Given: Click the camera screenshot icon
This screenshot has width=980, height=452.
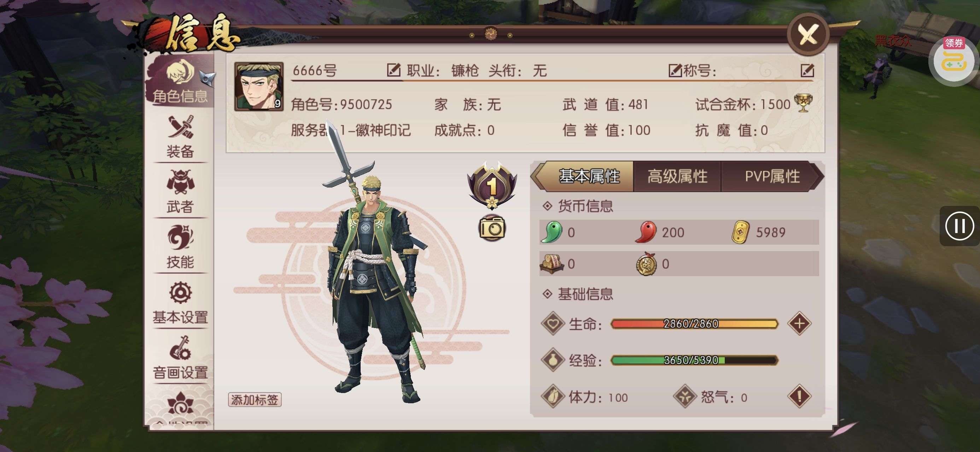Looking at the screenshot, I should tap(491, 228).
